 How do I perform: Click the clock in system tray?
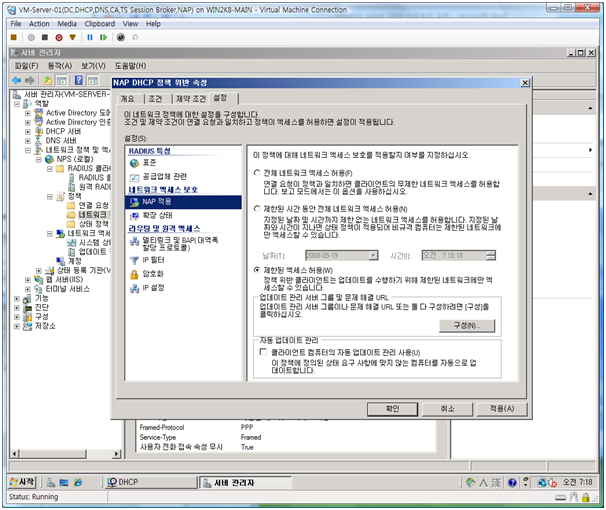click(577, 482)
